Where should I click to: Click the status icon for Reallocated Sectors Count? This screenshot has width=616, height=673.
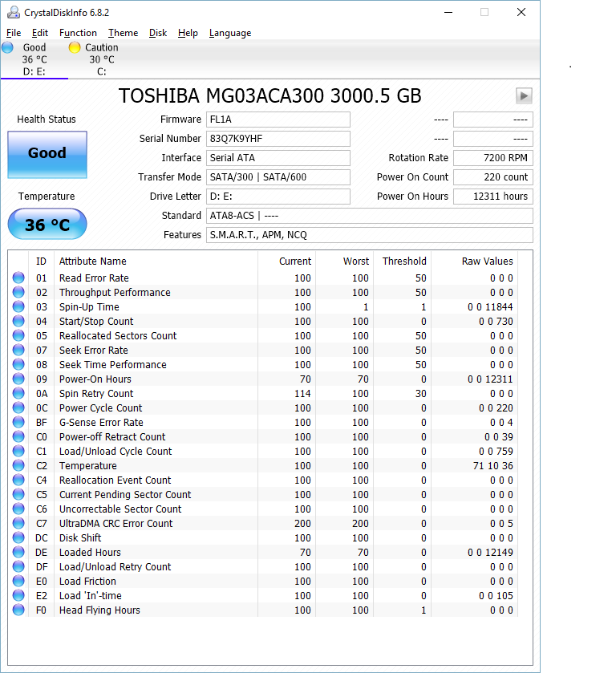tap(18, 335)
